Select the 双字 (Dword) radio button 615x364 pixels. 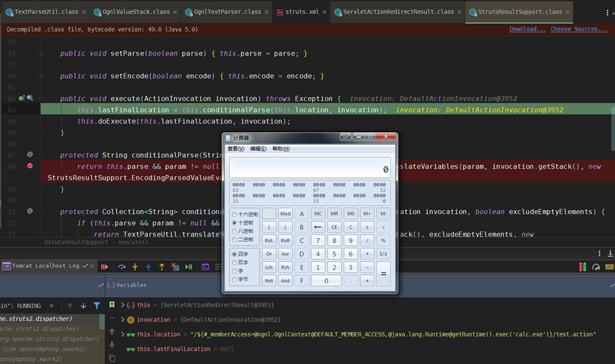pyautogui.click(x=235, y=262)
